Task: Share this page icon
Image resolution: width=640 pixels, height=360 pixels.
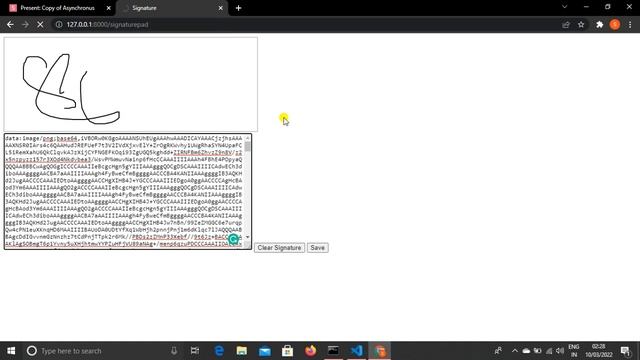Action: [x=566, y=24]
